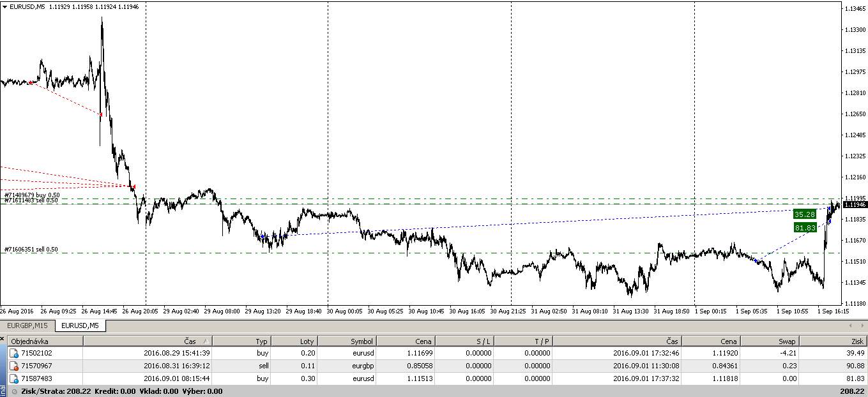Click the green 35.28 profit label on chart

point(805,214)
